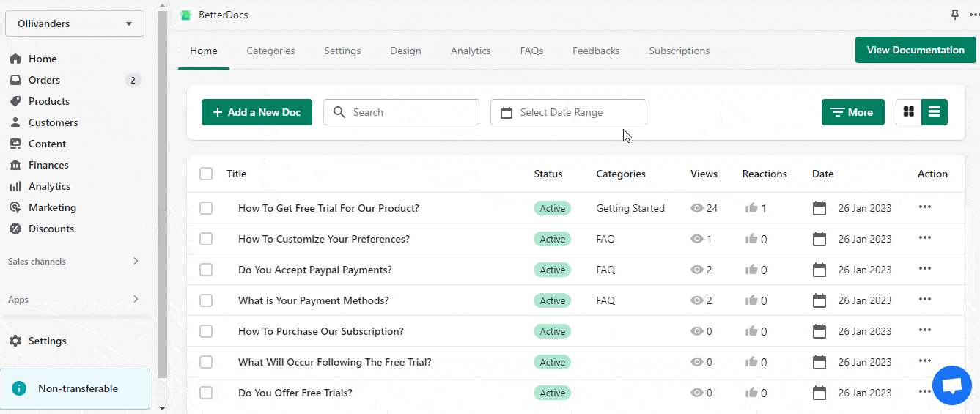Open actions menu for Payment Methods doc

pos(925,300)
